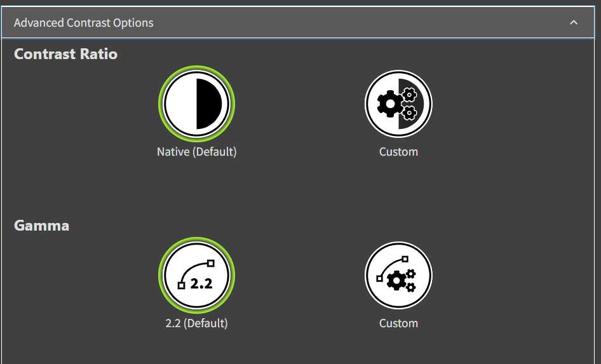Select the Native (Default) contrast ratio icon
This screenshot has width=601, height=364.
click(x=196, y=104)
